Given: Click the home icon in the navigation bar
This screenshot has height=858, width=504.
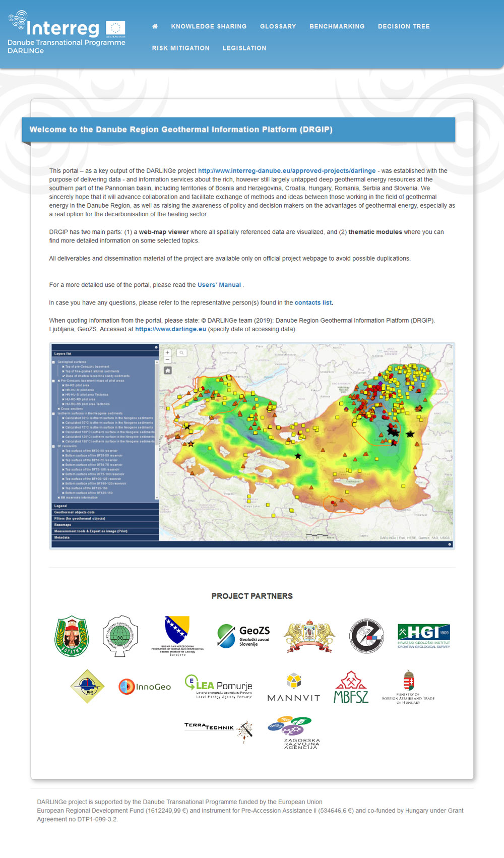Looking at the screenshot, I should [155, 26].
